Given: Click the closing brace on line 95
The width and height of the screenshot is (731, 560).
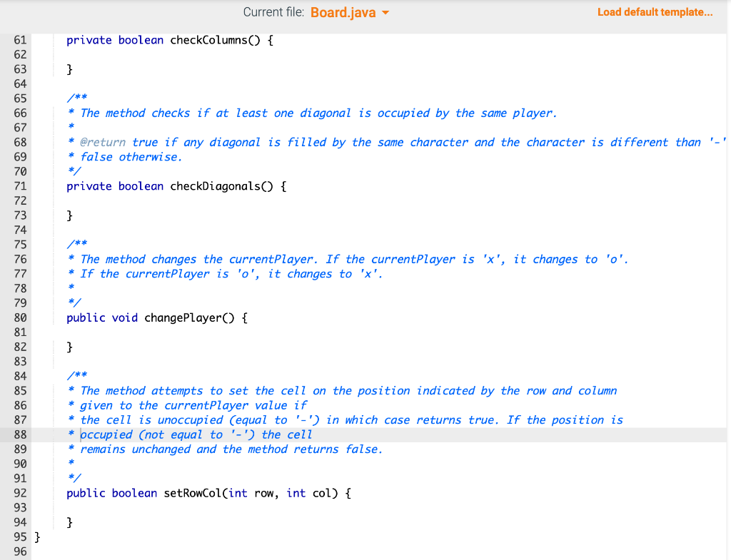Looking at the screenshot, I should tap(36, 536).
